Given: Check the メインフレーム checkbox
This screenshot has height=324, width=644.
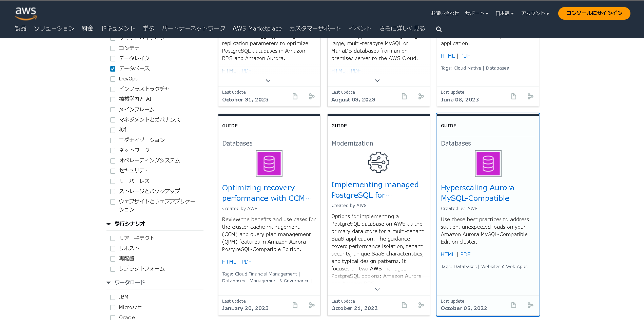Looking at the screenshot, I should click(x=113, y=110).
